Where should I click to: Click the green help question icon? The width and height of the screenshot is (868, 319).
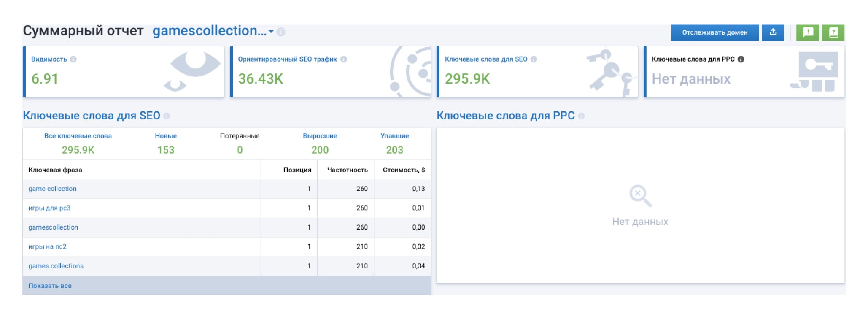(833, 32)
